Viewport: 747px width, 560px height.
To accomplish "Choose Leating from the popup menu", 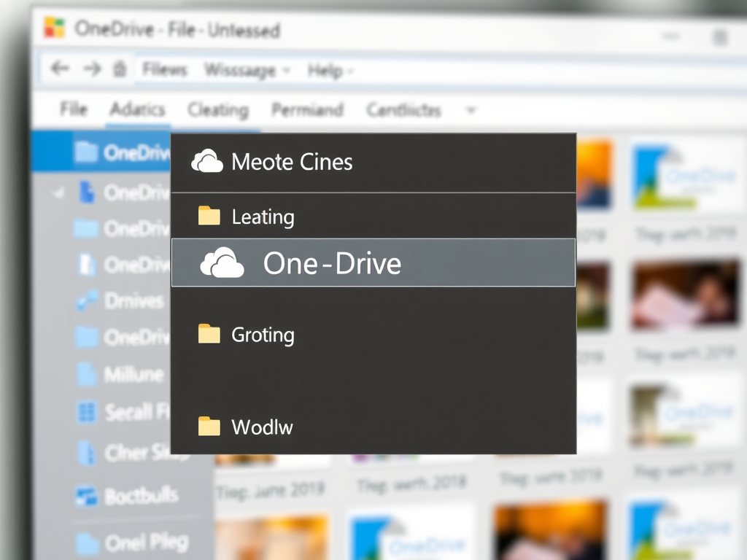I will click(373, 216).
